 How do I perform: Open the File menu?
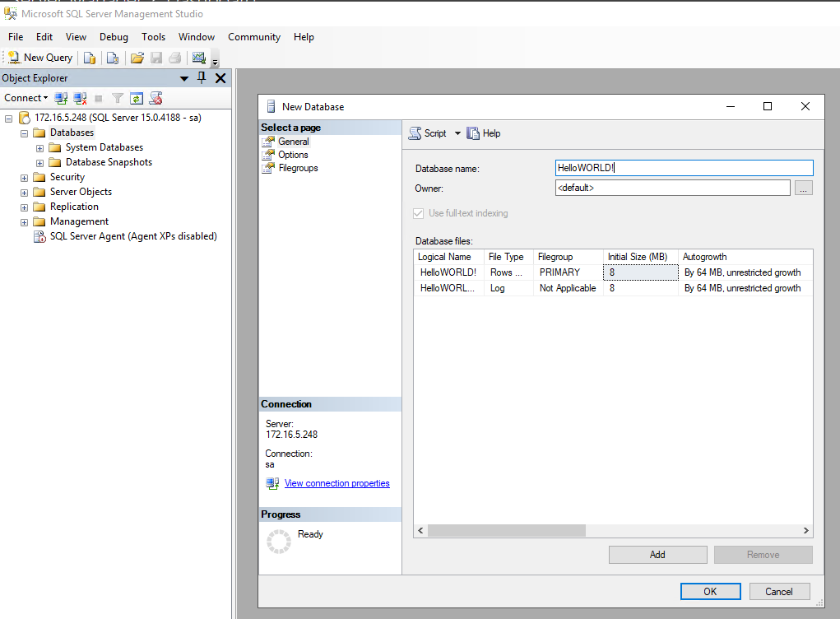[16, 37]
